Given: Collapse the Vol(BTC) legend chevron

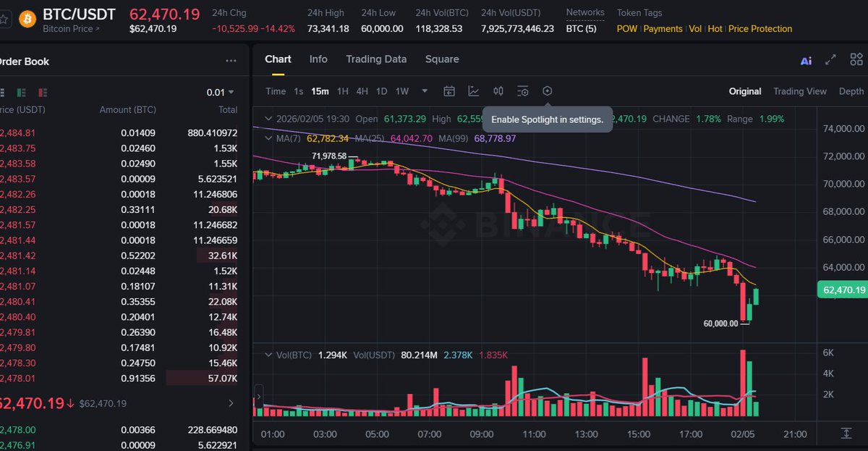Looking at the screenshot, I should click(269, 355).
